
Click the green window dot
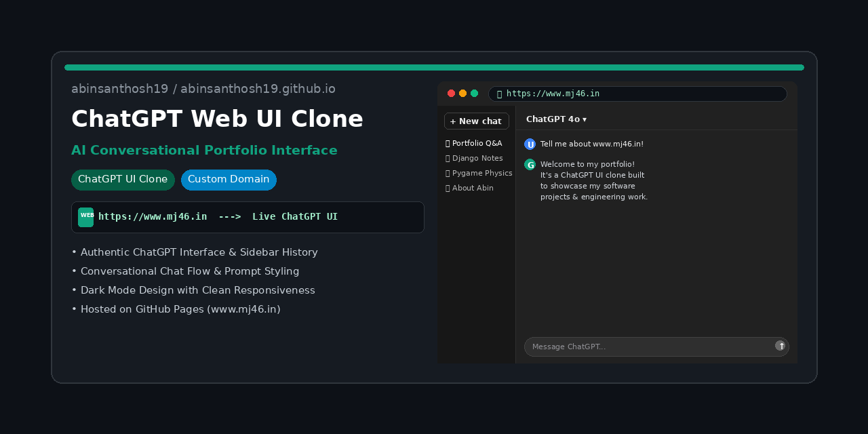[x=475, y=94]
